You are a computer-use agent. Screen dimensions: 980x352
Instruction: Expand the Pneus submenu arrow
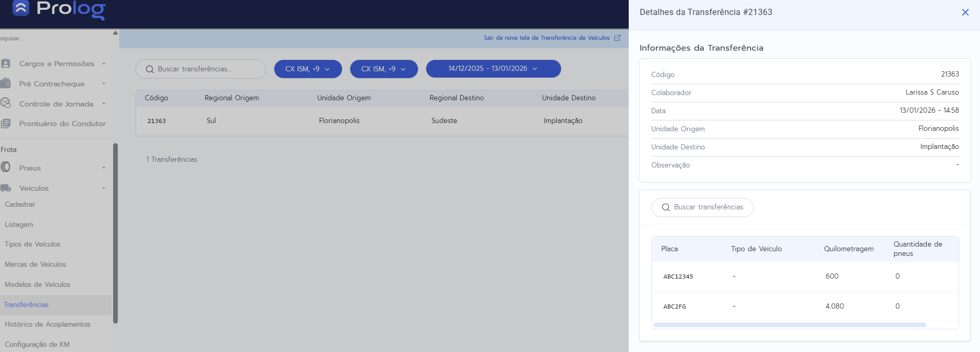pyautogui.click(x=104, y=168)
